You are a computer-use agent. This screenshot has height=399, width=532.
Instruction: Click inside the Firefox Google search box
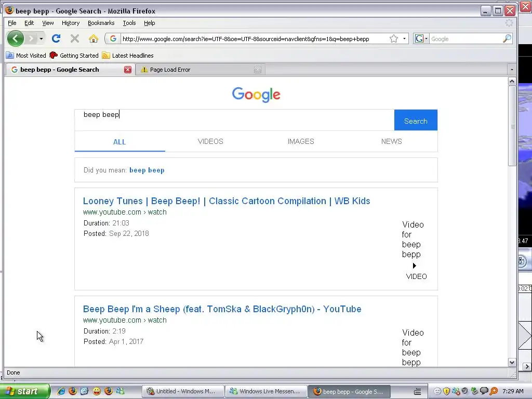coord(465,38)
